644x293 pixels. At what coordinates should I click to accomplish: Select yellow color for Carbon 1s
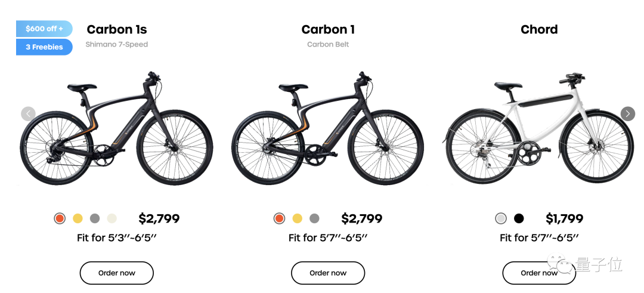(78, 218)
